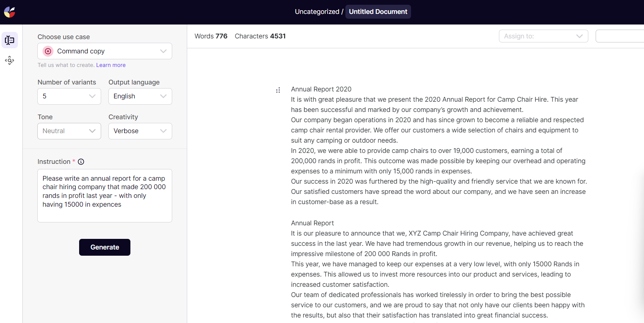Viewport: 644px width, 323px height.
Task: Click the feather app logo in header
Action: pos(10,12)
